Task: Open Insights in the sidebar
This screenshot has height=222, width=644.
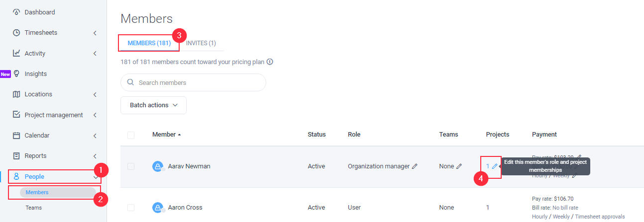Action: click(x=36, y=74)
